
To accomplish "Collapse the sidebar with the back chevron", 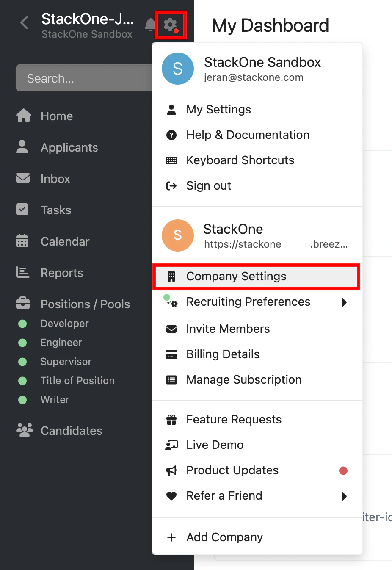I will (x=24, y=23).
